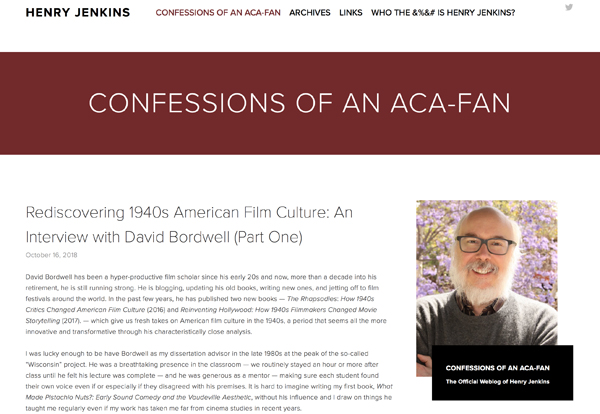Click the second paragraph beginning I was lucky
The width and height of the screenshot is (600, 414).
(x=209, y=381)
